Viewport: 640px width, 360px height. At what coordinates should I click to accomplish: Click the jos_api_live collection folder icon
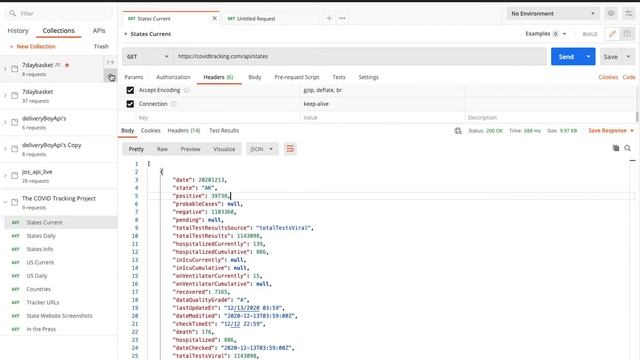[15, 176]
